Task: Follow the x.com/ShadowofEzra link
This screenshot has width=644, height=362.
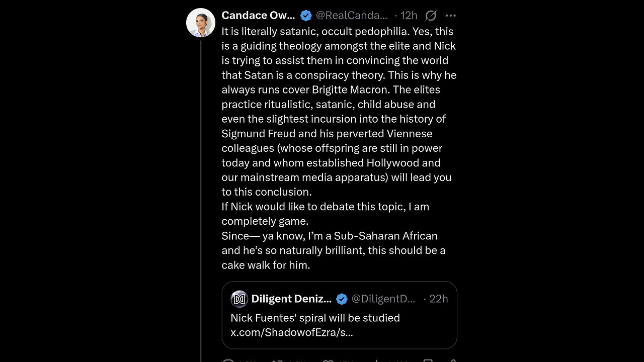Action: point(291,332)
